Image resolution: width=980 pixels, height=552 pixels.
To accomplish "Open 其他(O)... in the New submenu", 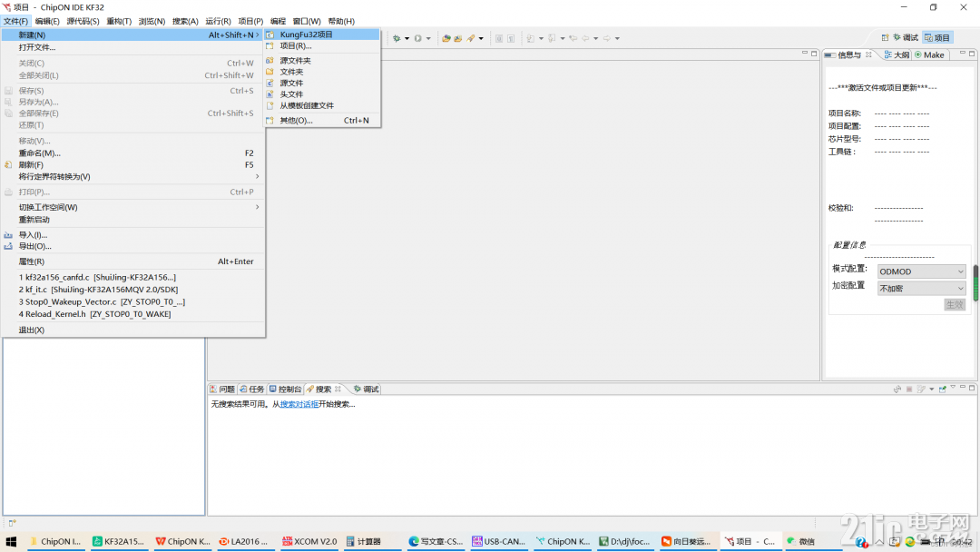I will pyautogui.click(x=322, y=121).
